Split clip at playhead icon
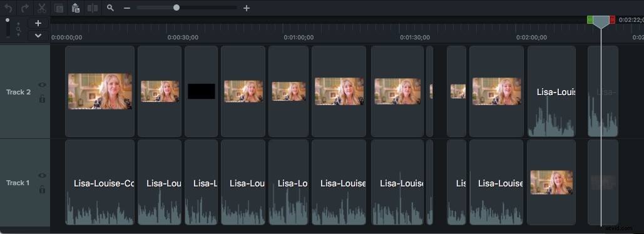This screenshot has width=644, height=234. click(93, 8)
